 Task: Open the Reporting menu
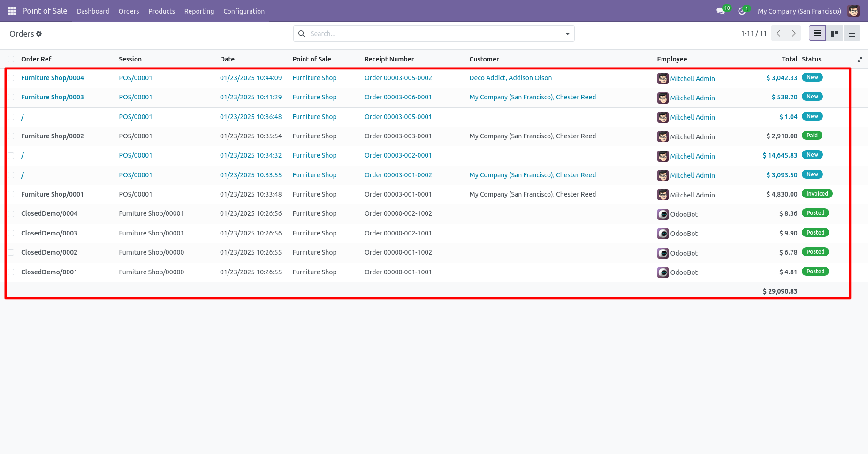point(199,11)
